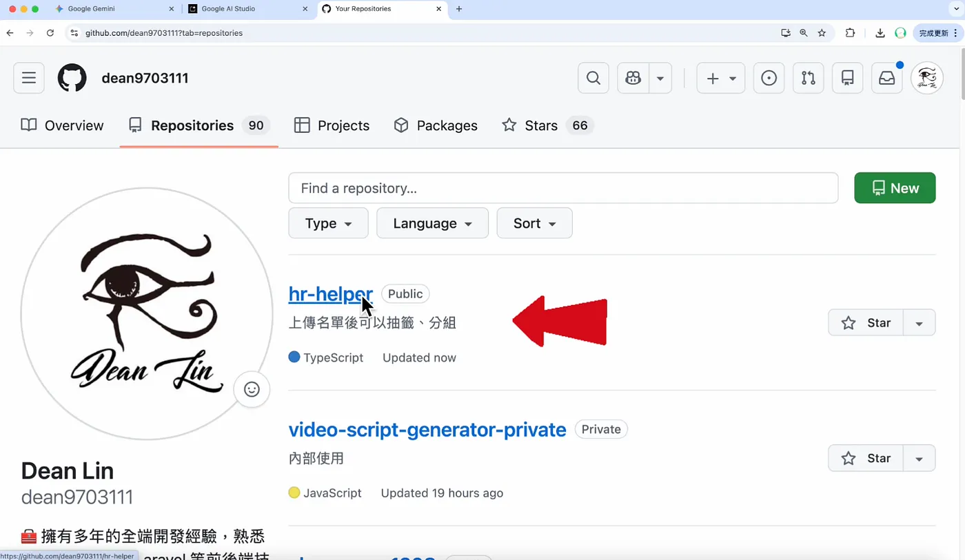Switch to the Google Gemini browser tab
This screenshot has width=965, height=560.
pos(114,9)
